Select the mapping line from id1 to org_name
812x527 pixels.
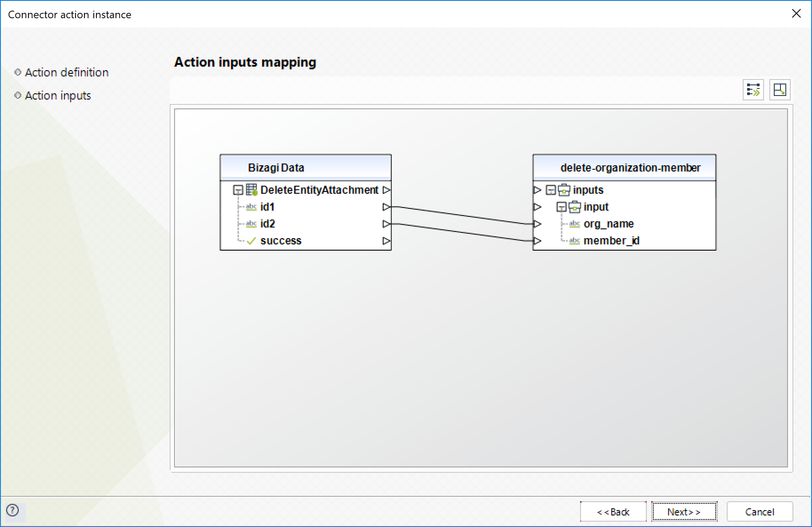pos(462,215)
